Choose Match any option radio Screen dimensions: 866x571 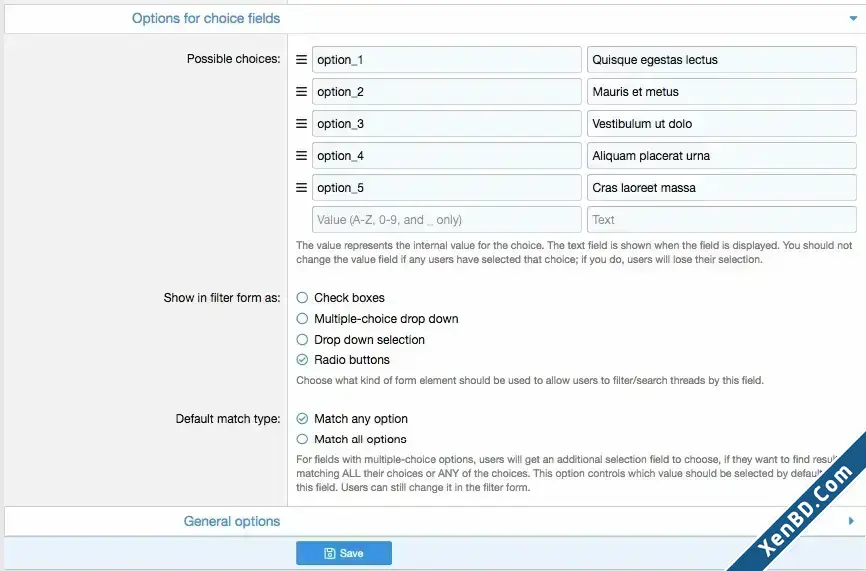click(302, 419)
